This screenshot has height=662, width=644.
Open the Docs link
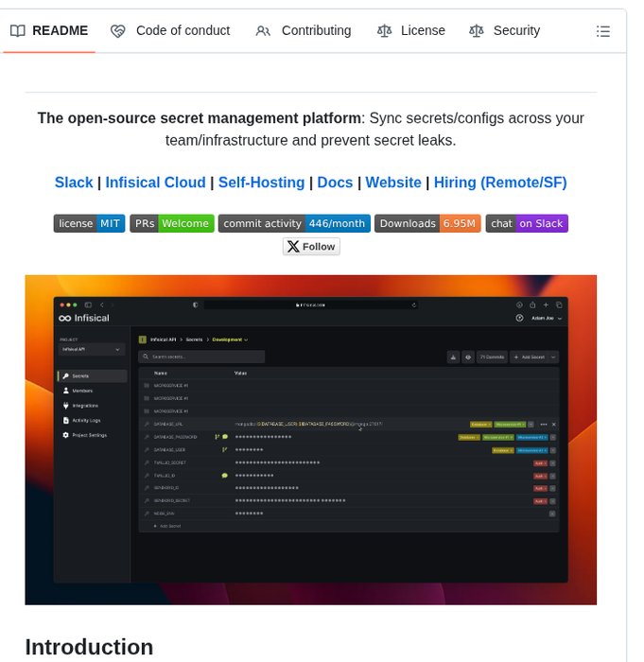click(x=335, y=183)
